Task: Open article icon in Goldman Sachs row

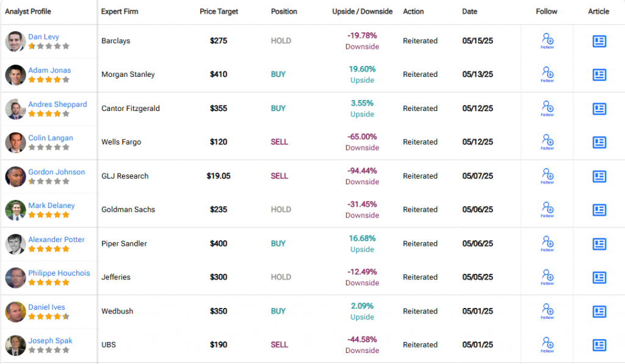Action: (599, 210)
